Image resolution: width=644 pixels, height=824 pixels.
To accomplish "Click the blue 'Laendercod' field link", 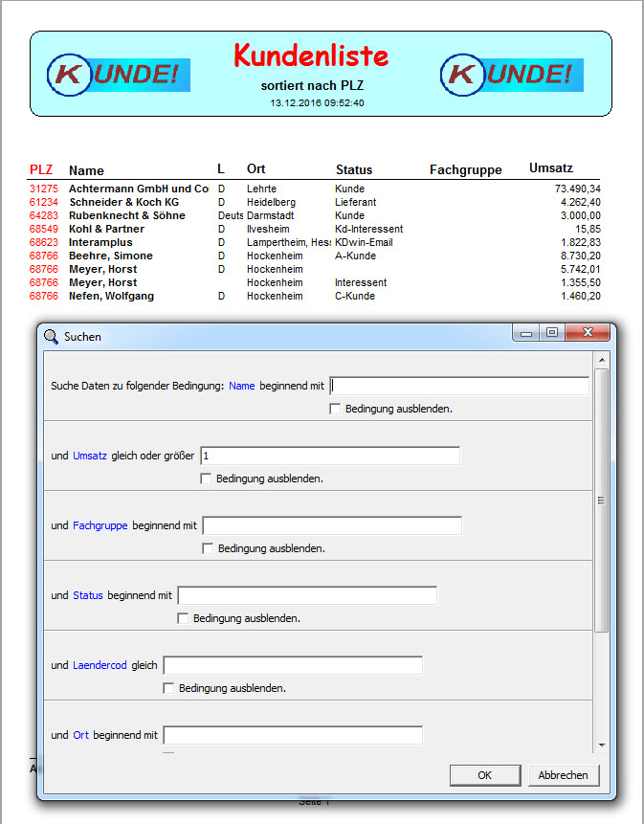I will [x=100, y=665].
